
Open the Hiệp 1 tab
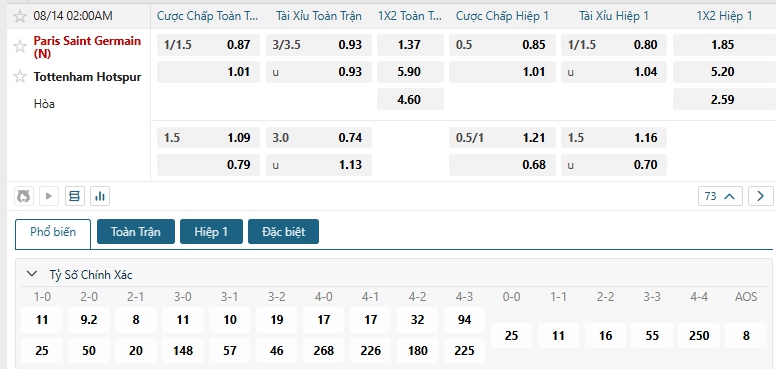coord(211,231)
